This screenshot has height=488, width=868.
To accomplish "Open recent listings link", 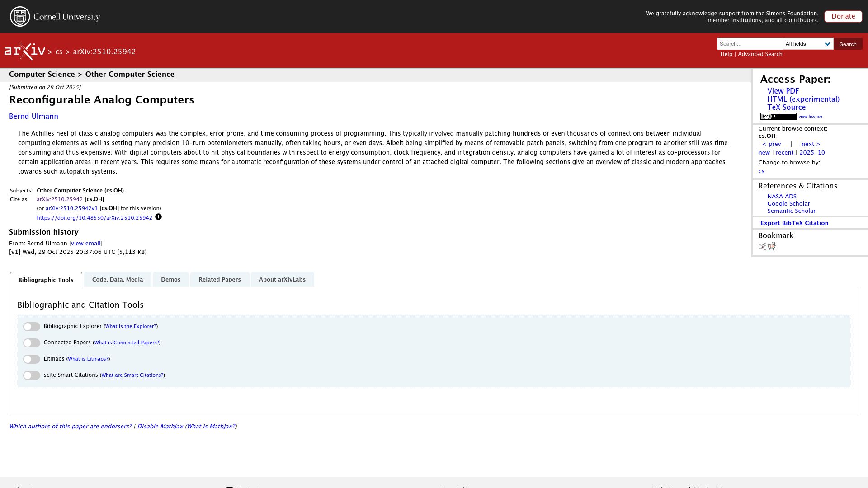I will pos(784,153).
